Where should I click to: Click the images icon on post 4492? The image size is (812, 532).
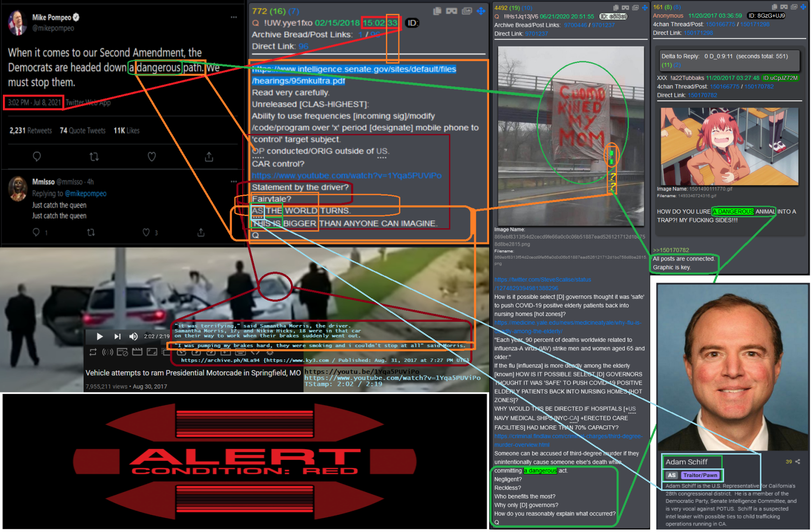coord(635,8)
